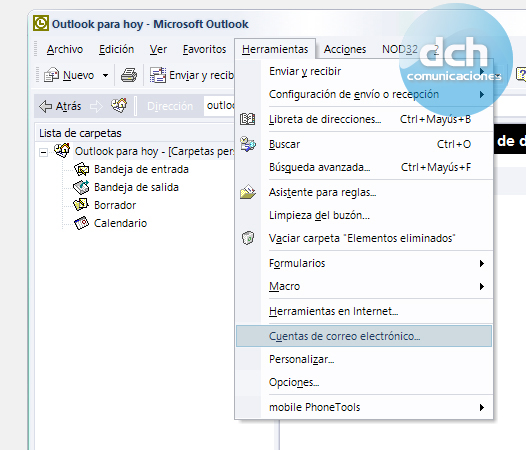Click the Buscar search icon in menu
526x450 pixels.
(248, 144)
